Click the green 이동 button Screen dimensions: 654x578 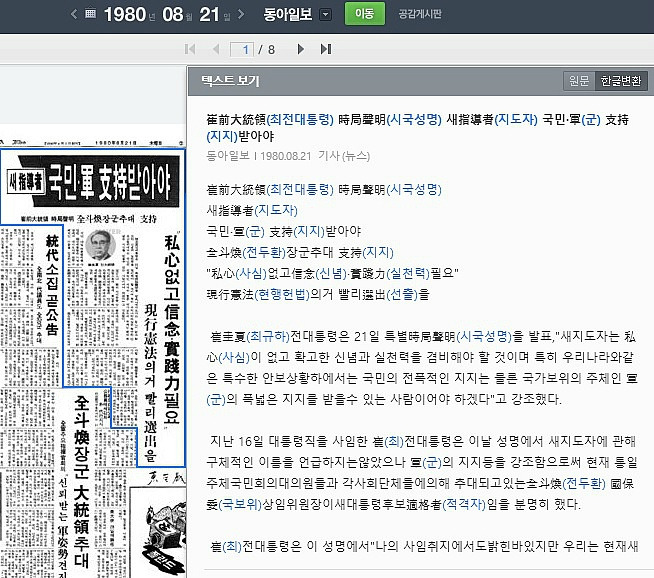(365, 14)
